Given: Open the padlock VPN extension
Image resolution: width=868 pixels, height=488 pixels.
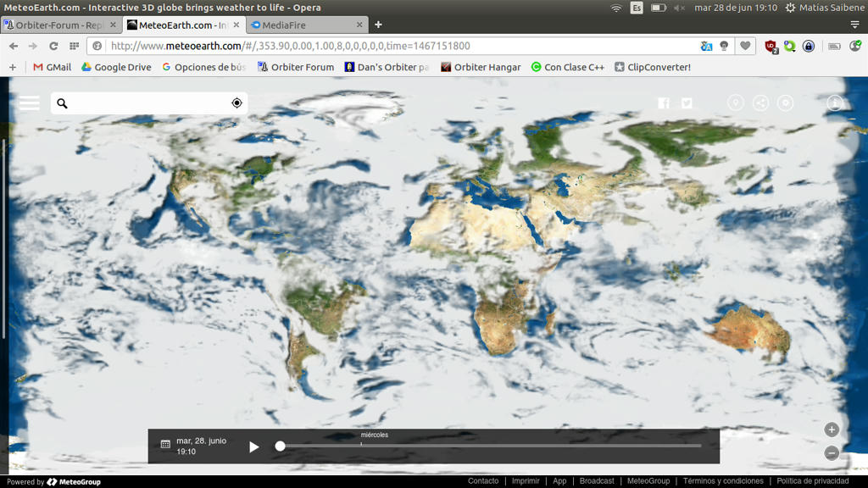Looking at the screenshot, I should [808, 46].
